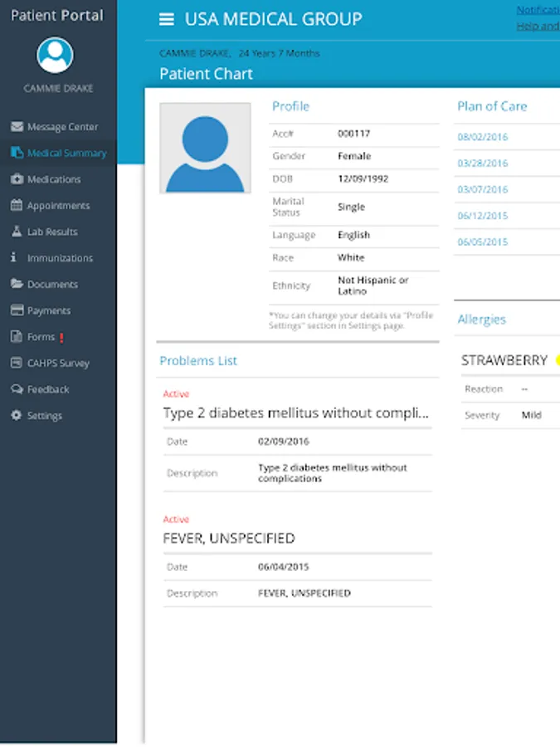
Task: Click the Ethnicity value Not Hispanic or Latino
Action: point(373,286)
